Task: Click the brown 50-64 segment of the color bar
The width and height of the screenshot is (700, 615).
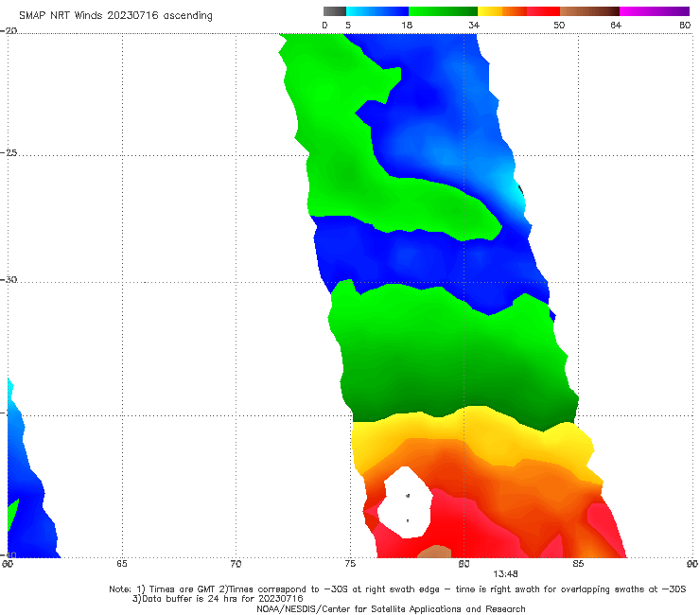Action: 589,11
